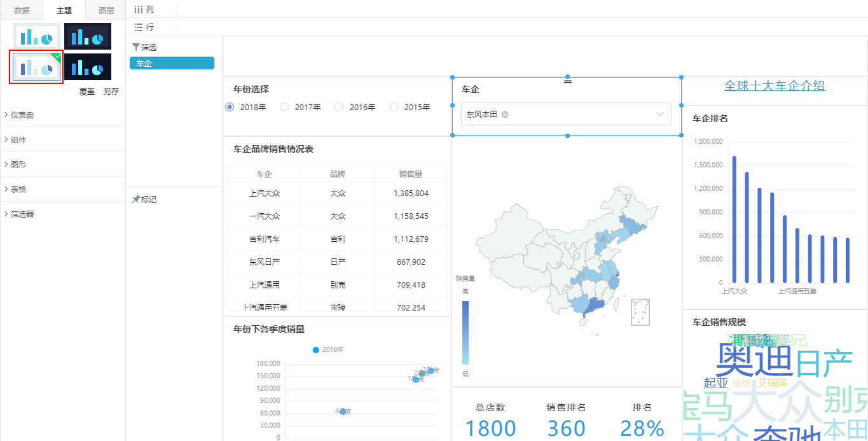Viewport: 868px width, 441px height.
Task: Switch to the 图层 tab
Action: [106, 10]
